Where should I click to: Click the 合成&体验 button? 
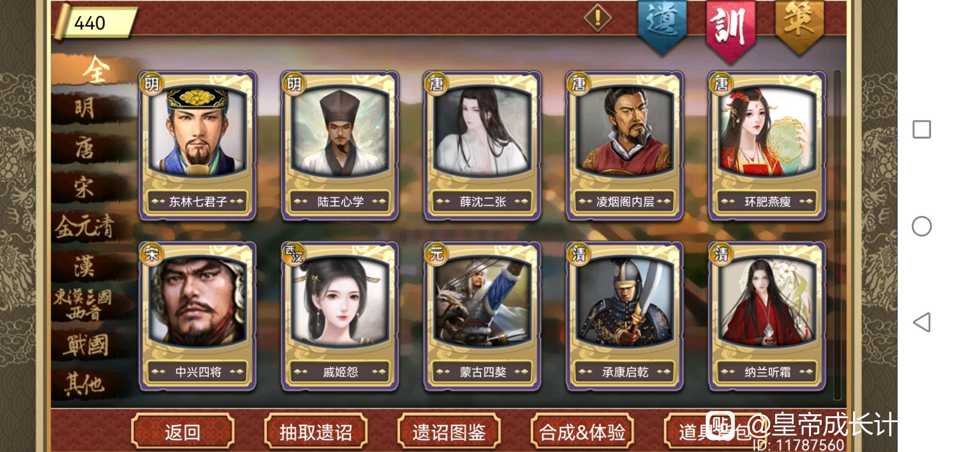pyautogui.click(x=582, y=432)
